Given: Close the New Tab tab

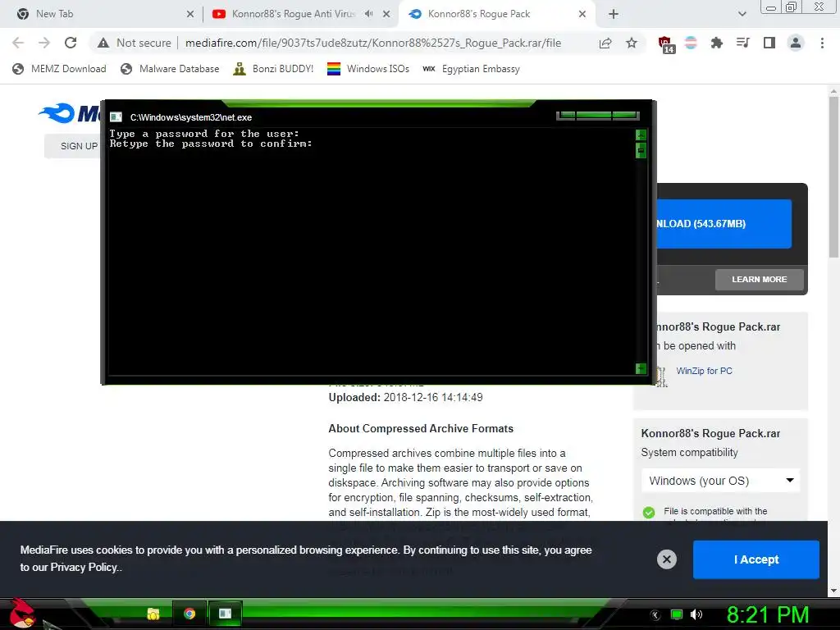Looking at the screenshot, I should 190,15.
